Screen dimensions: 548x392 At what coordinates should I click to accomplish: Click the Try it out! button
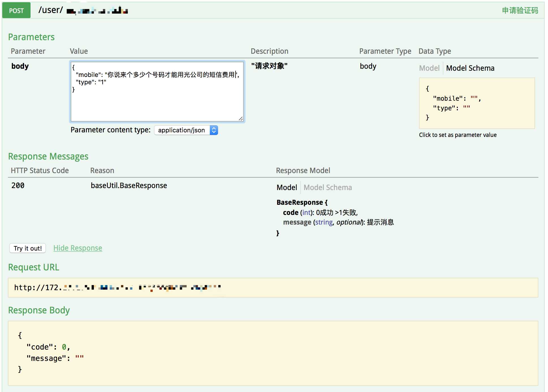[x=28, y=248]
